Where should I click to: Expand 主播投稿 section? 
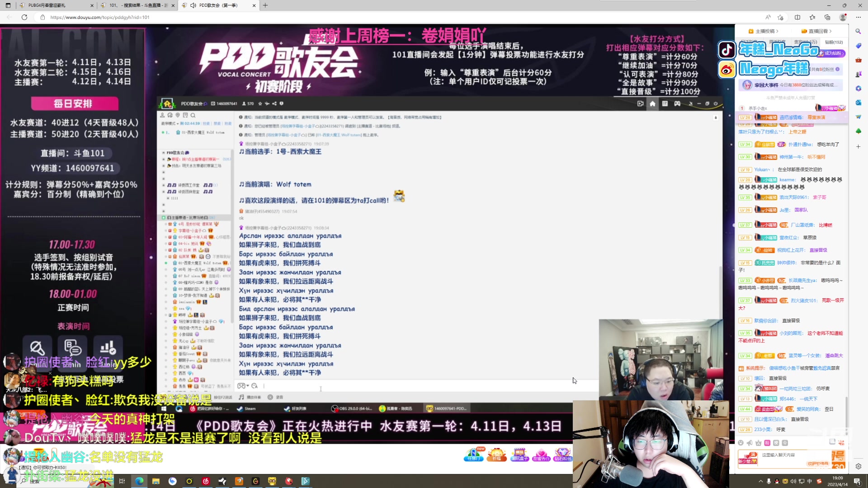coord(764,31)
